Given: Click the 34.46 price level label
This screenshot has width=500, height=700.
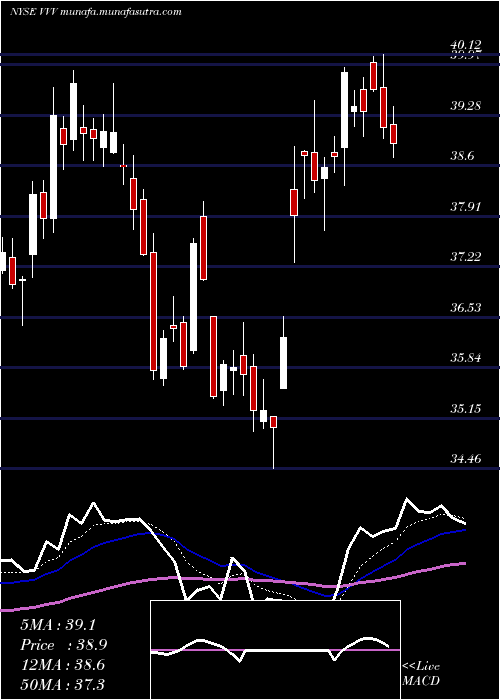Looking at the screenshot, I should [x=466, y=458].
